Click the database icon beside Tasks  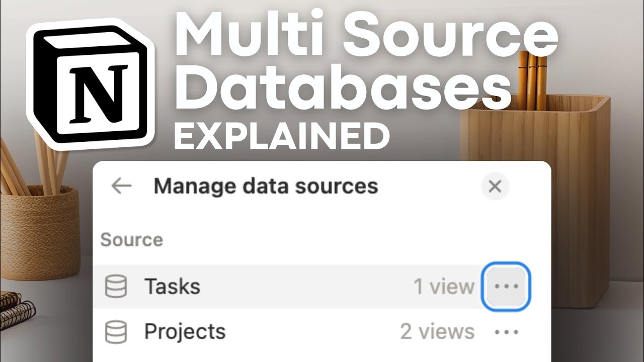pos(116,287)
